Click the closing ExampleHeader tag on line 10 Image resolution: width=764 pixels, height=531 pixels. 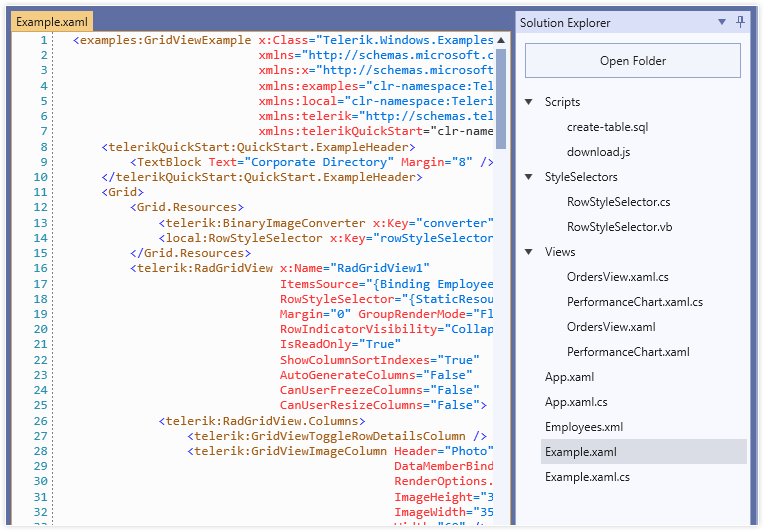click(x=262, y=177)
